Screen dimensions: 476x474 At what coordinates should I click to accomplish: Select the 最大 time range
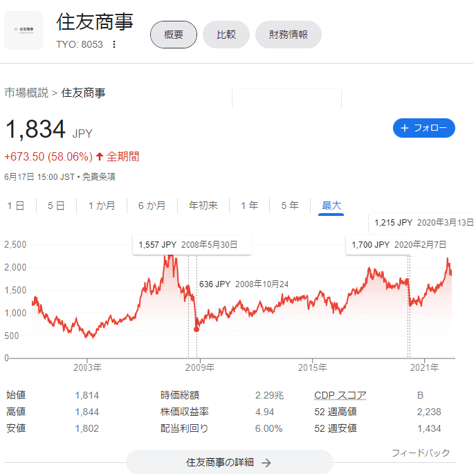click(331, 206)
